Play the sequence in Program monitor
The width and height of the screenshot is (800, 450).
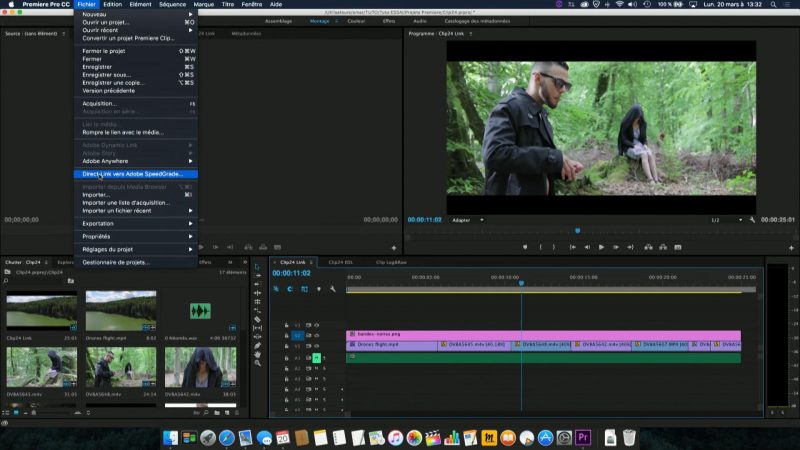(x=602, y=247)
